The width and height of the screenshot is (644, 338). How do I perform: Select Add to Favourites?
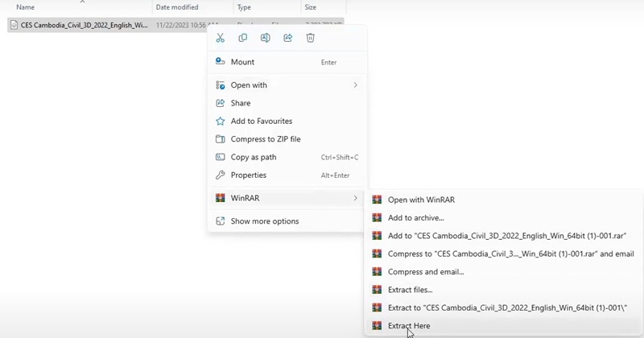(287, 122)
